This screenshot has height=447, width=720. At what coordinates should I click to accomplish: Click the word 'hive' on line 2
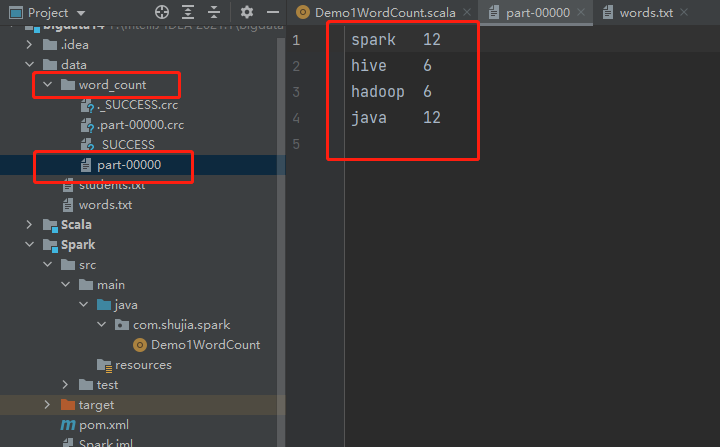[369, 66]
